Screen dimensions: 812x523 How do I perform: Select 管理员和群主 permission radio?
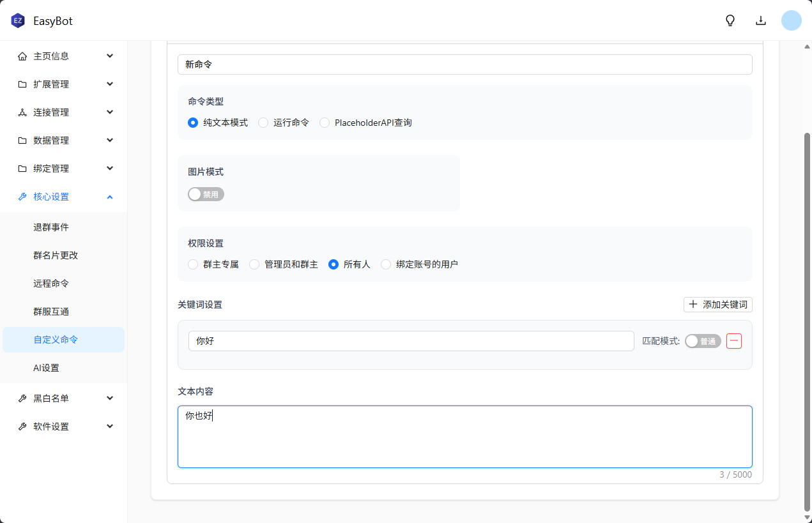254,264
